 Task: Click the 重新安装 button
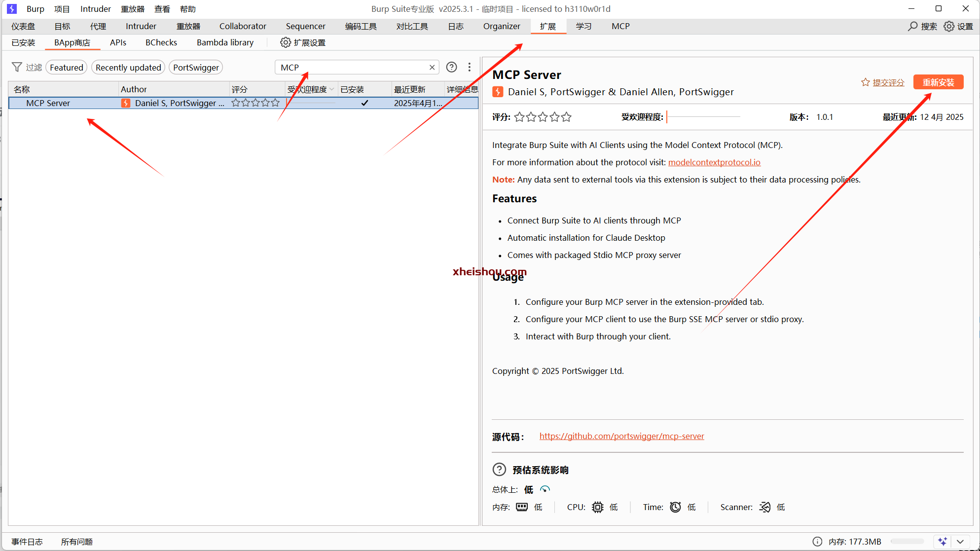tap(938, 82)
